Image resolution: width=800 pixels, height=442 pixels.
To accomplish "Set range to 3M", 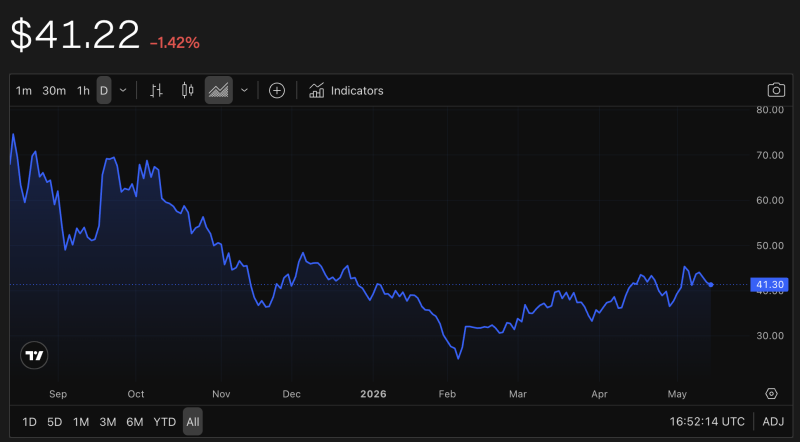I will tap(108, 422).
